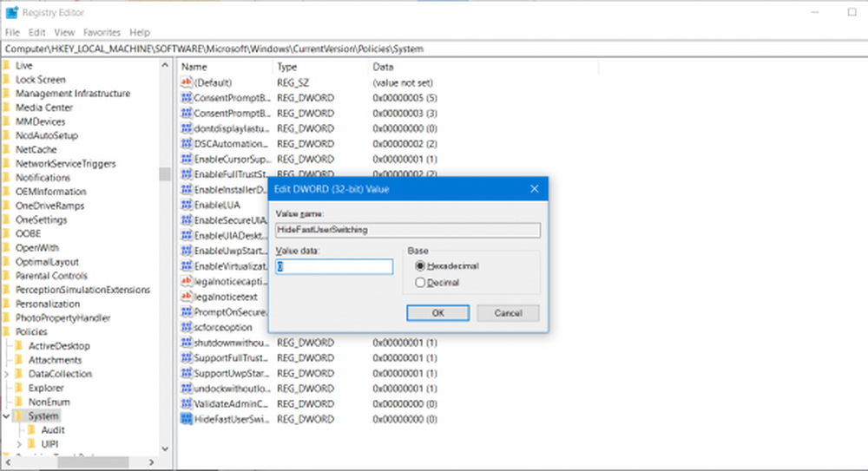This screenshot has width=868, height=471.
Task: Click the string icon next to legalnoticetext
Action: click(186, 297)
